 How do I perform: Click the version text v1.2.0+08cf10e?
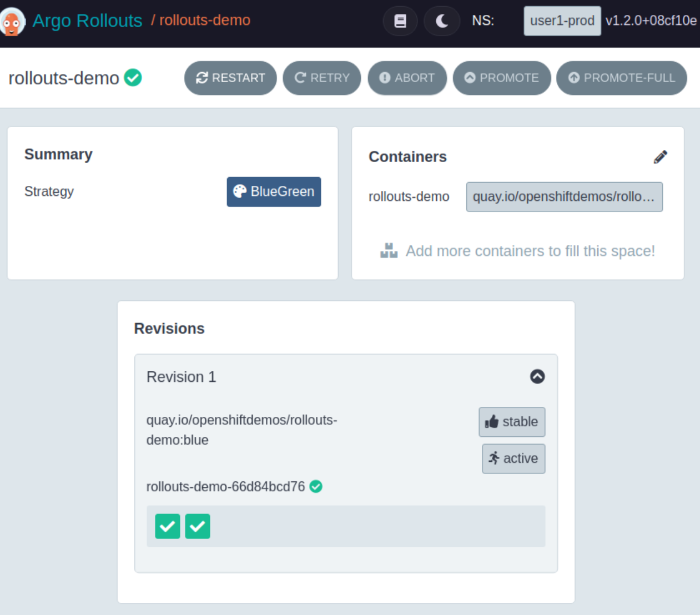[x=651, y=21]
